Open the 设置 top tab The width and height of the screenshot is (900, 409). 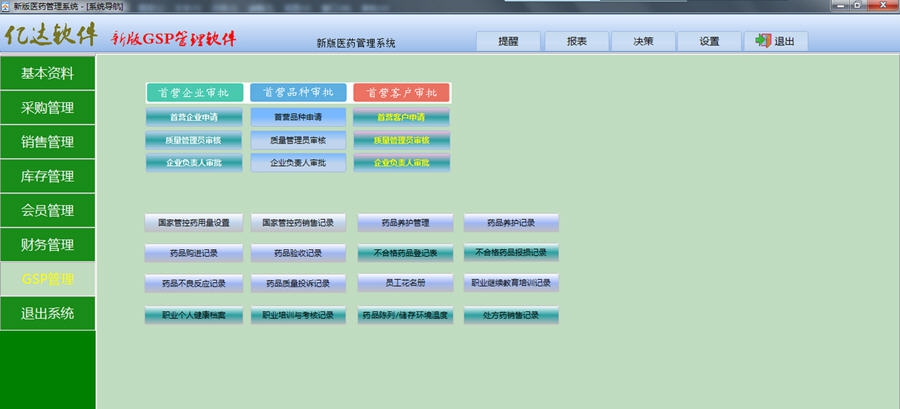click(x=709, y=41)
